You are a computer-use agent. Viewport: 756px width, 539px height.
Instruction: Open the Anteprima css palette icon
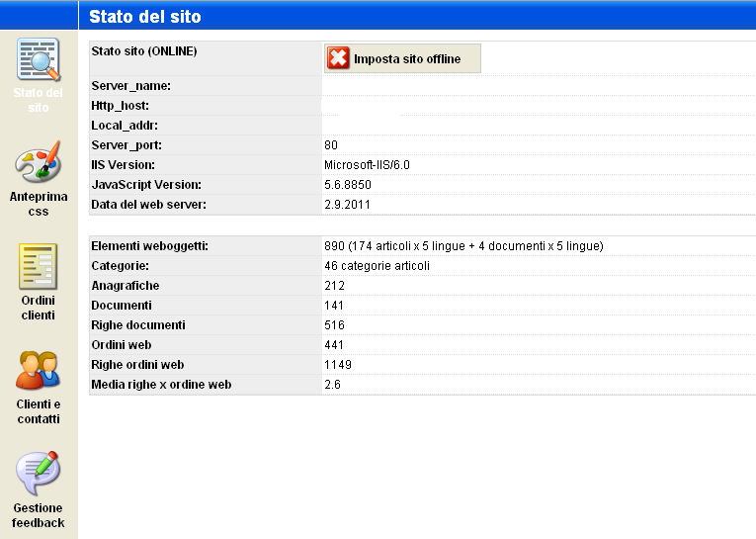(x=39, y=162)
